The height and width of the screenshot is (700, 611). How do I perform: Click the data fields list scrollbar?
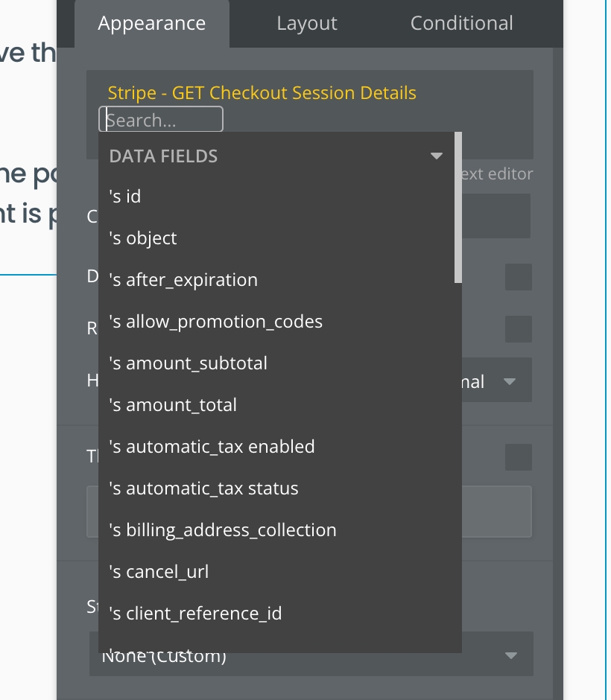(x=458, y=209)
